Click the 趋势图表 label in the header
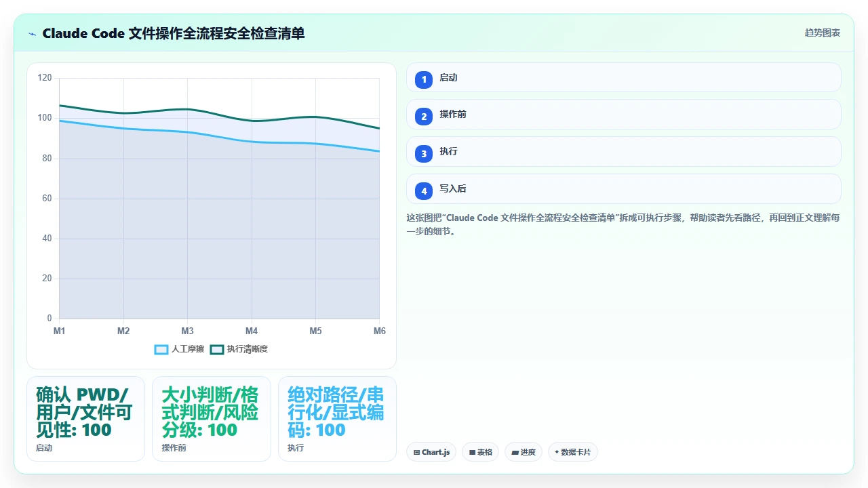The image size is (868, 488). point(823,33)
